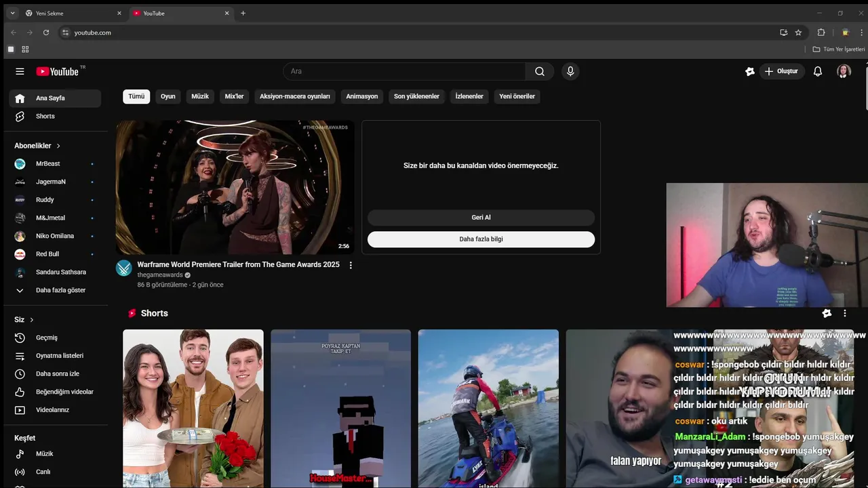This screenshot has height=488, width=868.
Task: Open Canlı live in Keşfet
Action: [55, 472]
